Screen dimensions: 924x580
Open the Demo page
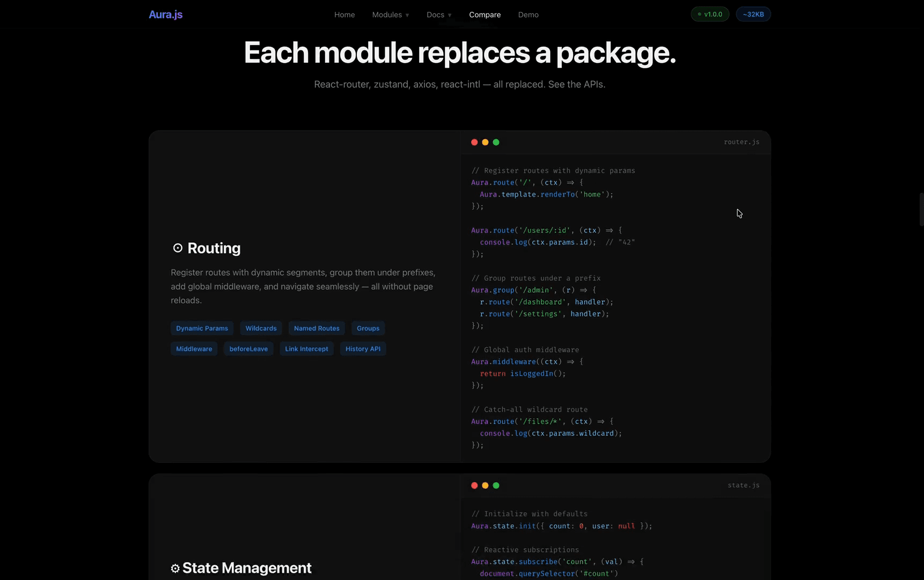(x=528, y=15)
